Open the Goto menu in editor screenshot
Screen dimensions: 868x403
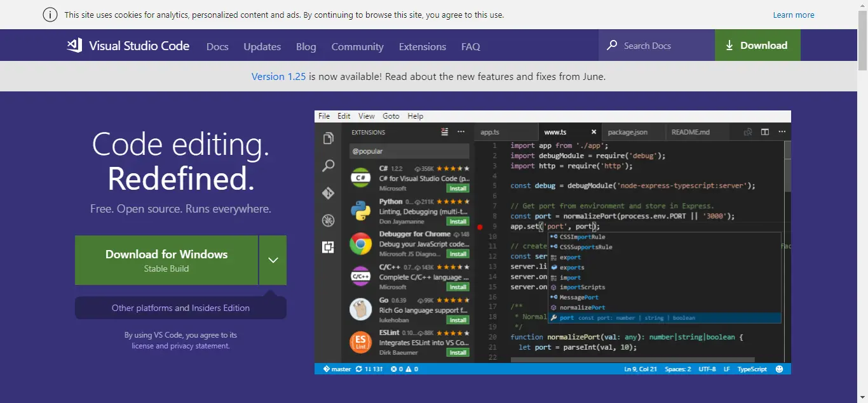click(391, 116)
